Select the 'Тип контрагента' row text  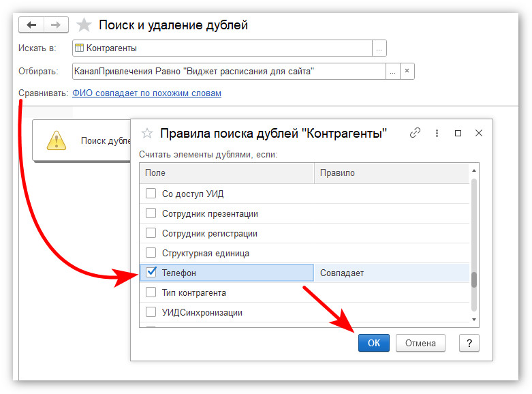click(x=193, y=292)
